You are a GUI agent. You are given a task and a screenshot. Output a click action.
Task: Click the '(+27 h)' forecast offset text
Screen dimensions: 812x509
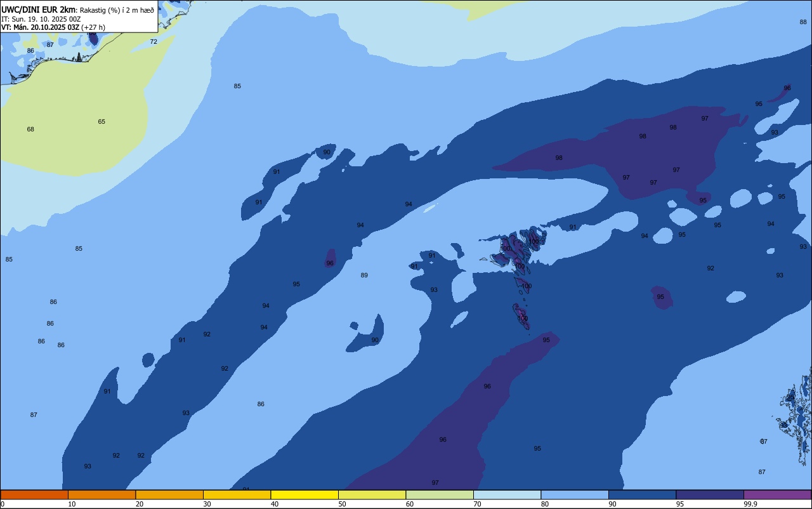coord(93,27)
